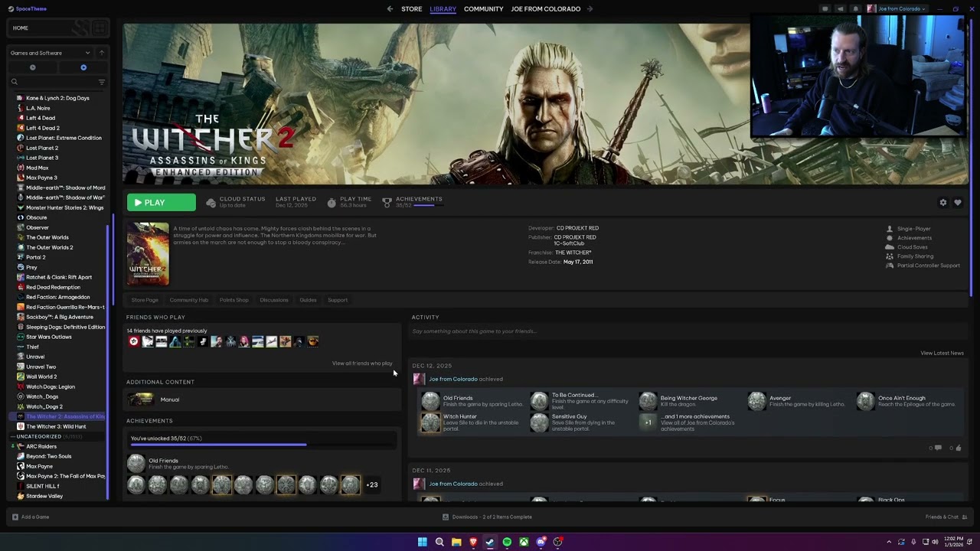Open Spotify from the taskbar
Image resolution: width=980 pixels, height=551 pixels.
click(x=507, y=542)
